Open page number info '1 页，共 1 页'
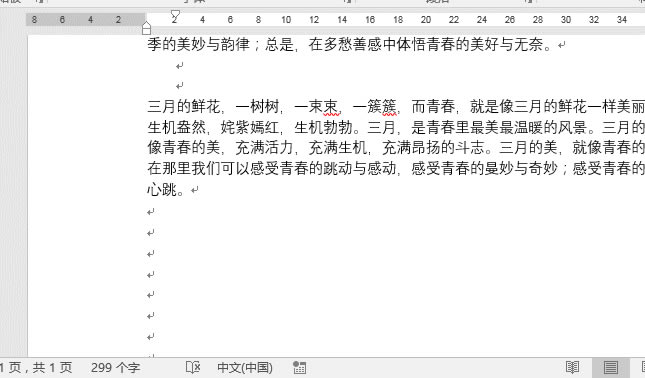 (36, 367)
